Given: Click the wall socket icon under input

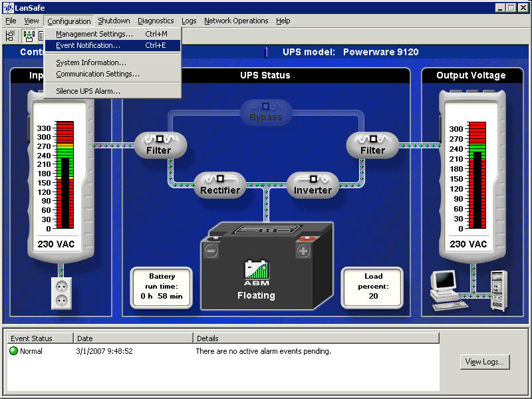Looking at the screenshot, I should [x=61, y=293].
